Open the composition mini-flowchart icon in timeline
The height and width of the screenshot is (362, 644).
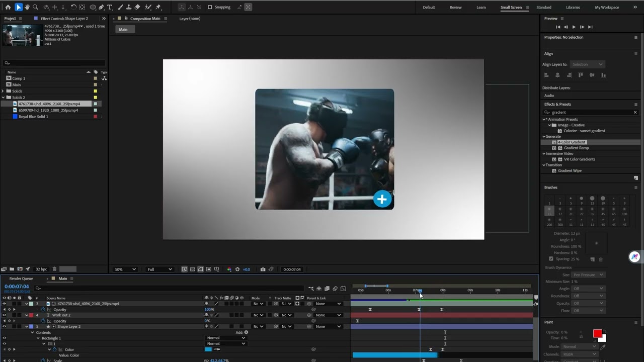pyautogui.click(x=311, y=289)
